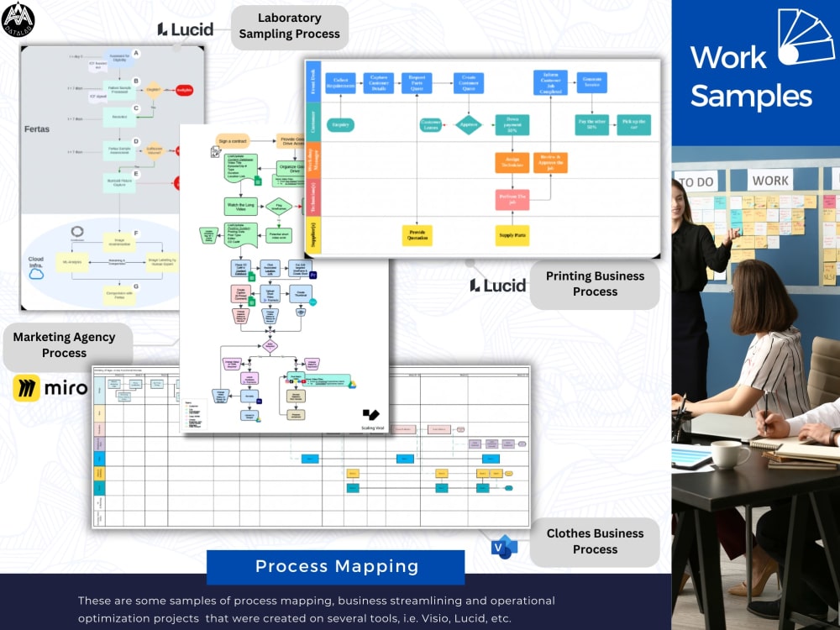The height and width of the screenshot is (630, 840).
Task: Click the letter D marker in lab diagram
Action: click(x=136, y=142)
